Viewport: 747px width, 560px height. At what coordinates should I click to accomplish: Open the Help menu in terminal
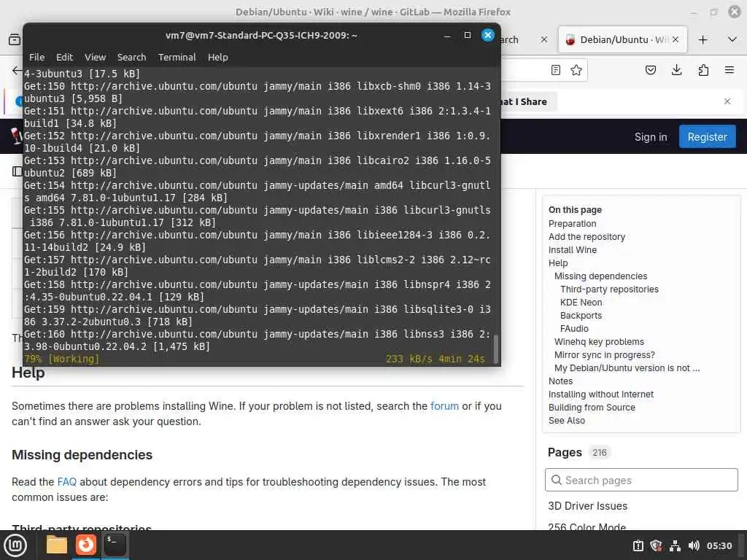[x=217, y=57]
